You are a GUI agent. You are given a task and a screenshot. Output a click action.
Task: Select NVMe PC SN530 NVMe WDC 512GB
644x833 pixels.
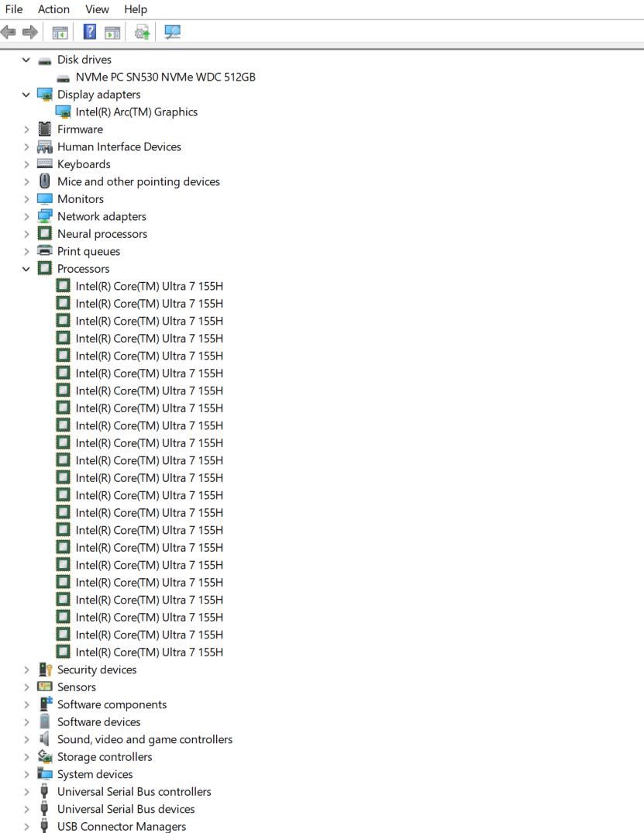(165, 77)
